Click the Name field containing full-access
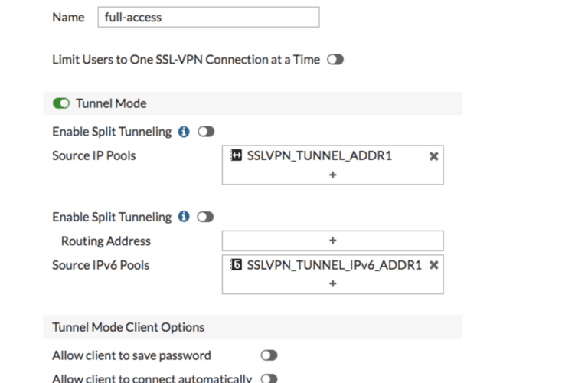Image resolution: width=588 pixels, height=383 pixels. (208, 17)
